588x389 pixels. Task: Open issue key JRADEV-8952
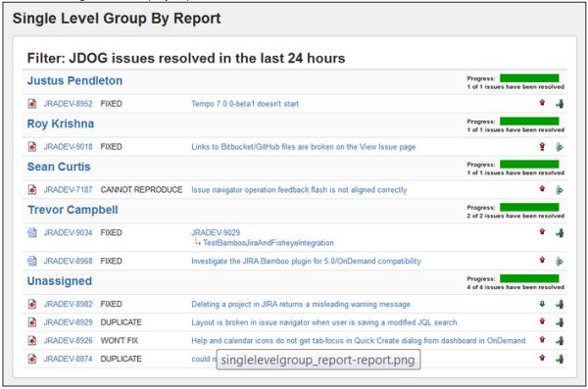68,104
